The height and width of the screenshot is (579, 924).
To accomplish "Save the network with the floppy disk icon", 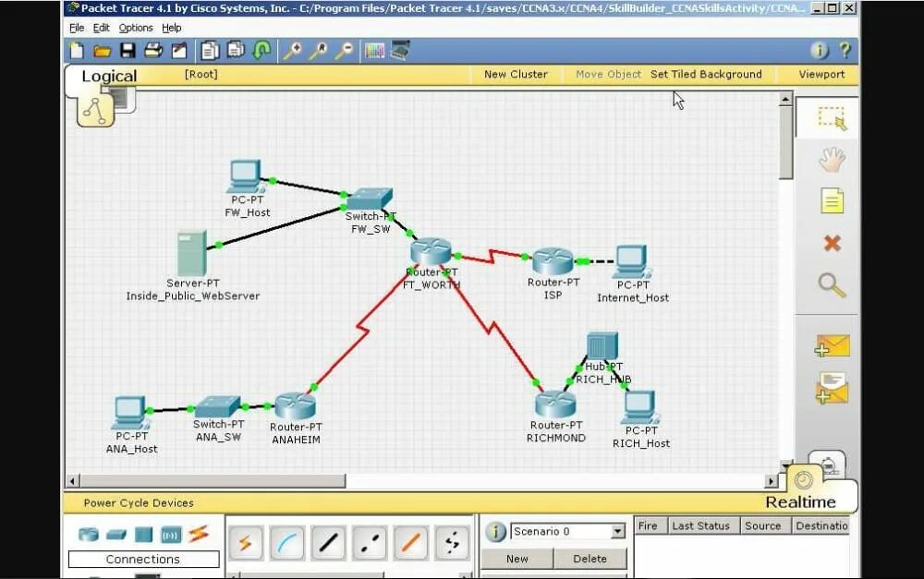I will pos(128,51).
